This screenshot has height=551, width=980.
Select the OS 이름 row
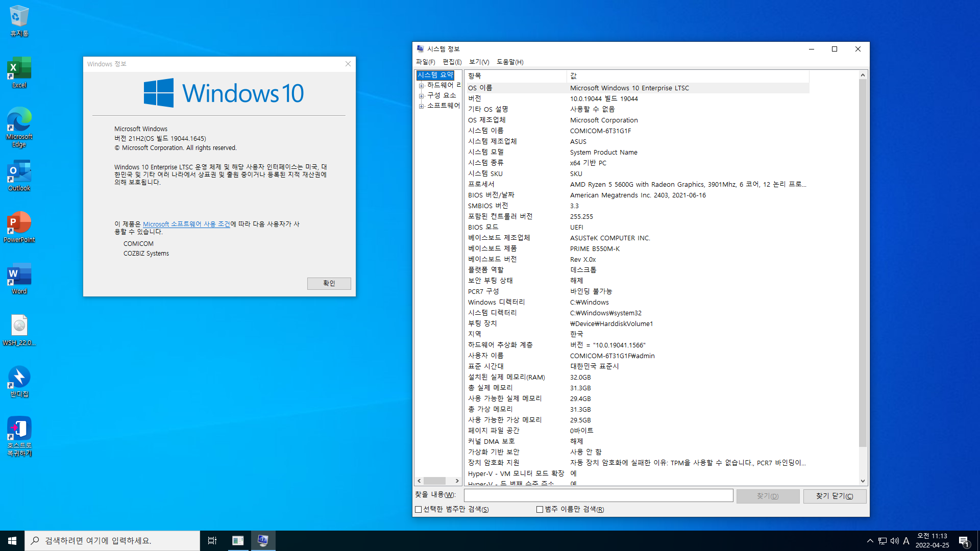point(637,88)
